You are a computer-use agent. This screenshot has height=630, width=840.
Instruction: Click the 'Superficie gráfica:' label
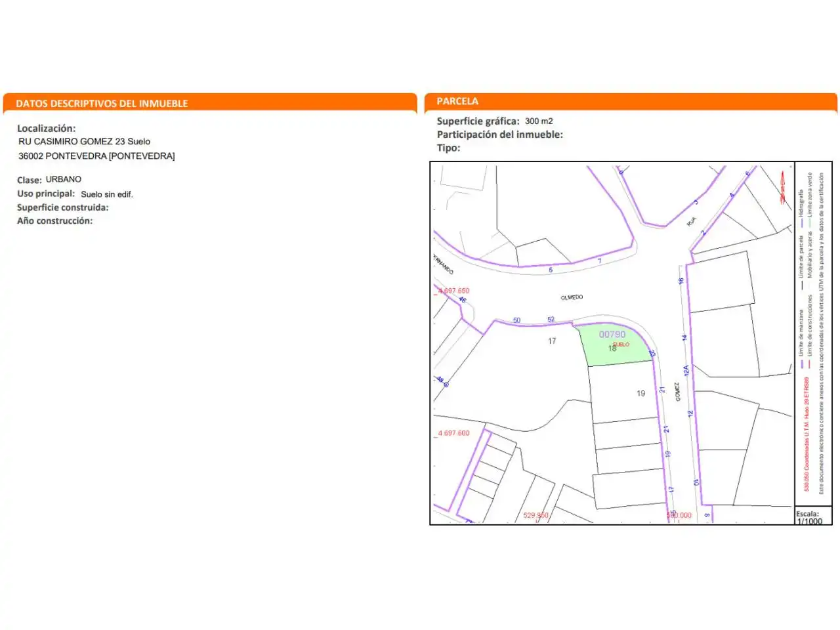pos(478,121)
